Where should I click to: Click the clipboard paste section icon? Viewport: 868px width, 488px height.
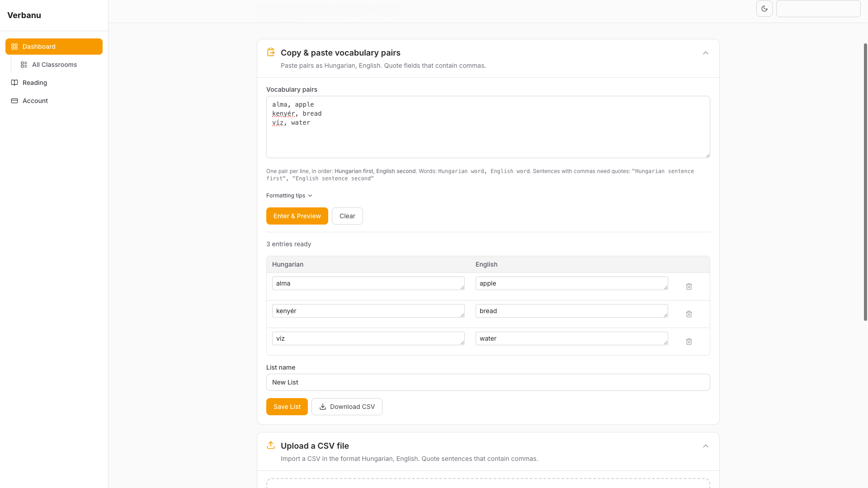pos(271,52)
